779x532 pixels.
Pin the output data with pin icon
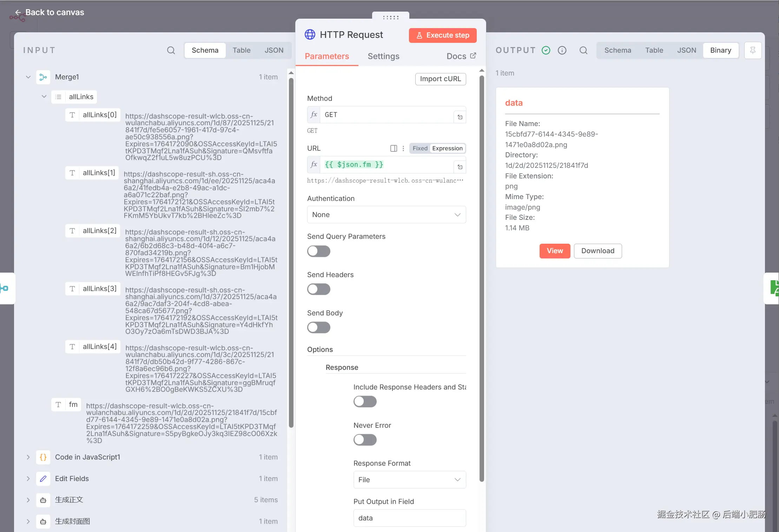pyautogui.click(x=753, y=50)
